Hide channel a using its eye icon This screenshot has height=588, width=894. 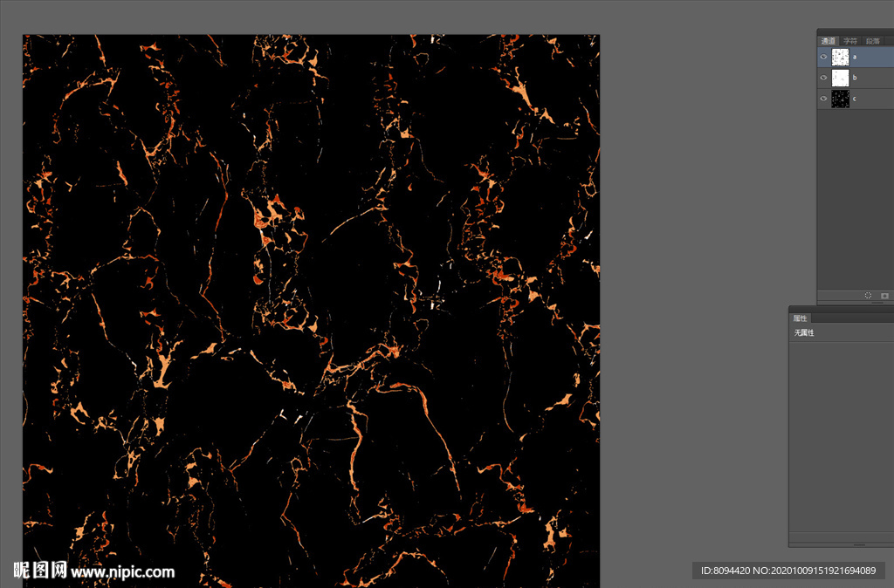coord(823,57)
